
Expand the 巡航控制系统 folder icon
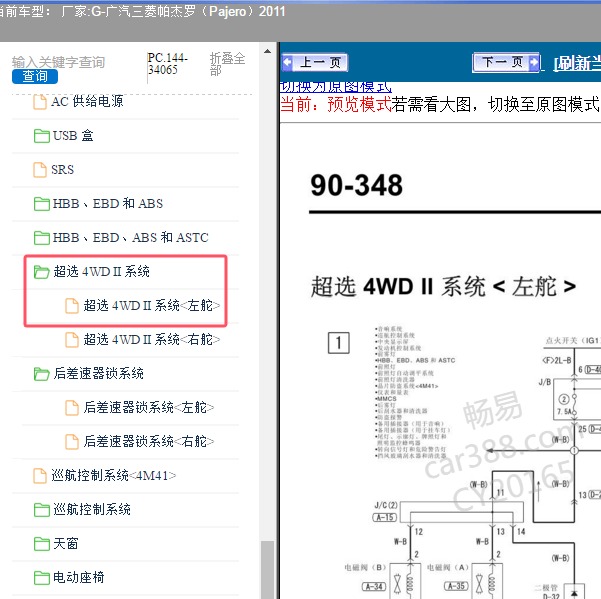click(41, 509)
